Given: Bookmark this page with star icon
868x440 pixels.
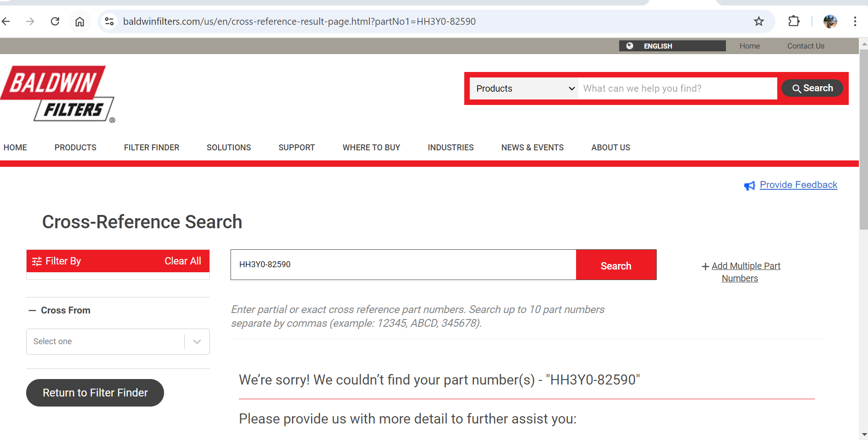Looking at the screenshot, I should (x=759, y=22).
